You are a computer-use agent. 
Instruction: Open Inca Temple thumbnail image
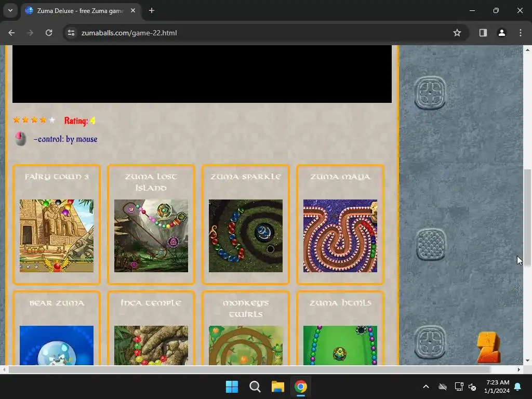tap(151, 345)
